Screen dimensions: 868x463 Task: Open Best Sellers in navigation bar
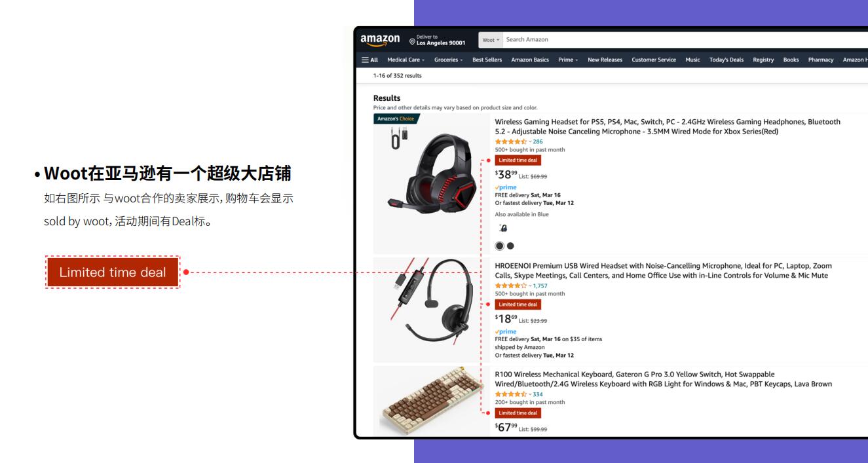[x=487, y=60]
